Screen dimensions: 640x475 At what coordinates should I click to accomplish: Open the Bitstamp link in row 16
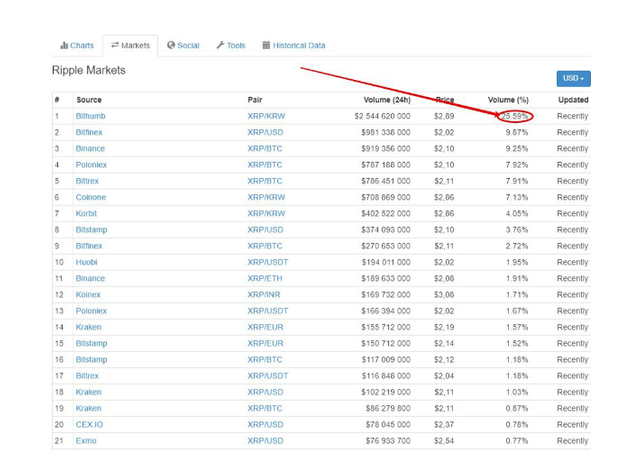point(91,360)
